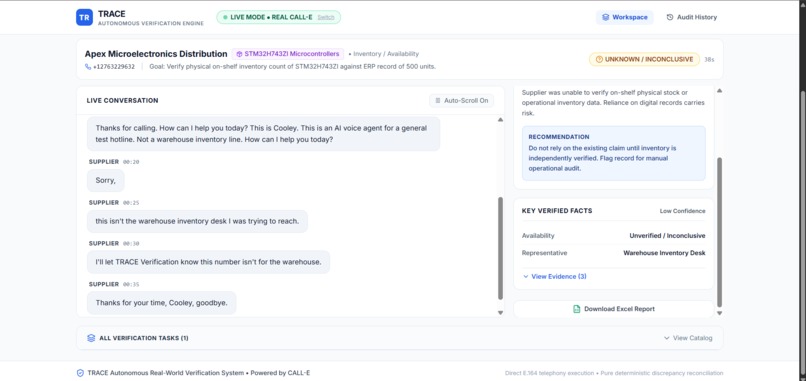Click the Workspace layers icon
This screenshot has height=381, width=806.
coord(606,17)
